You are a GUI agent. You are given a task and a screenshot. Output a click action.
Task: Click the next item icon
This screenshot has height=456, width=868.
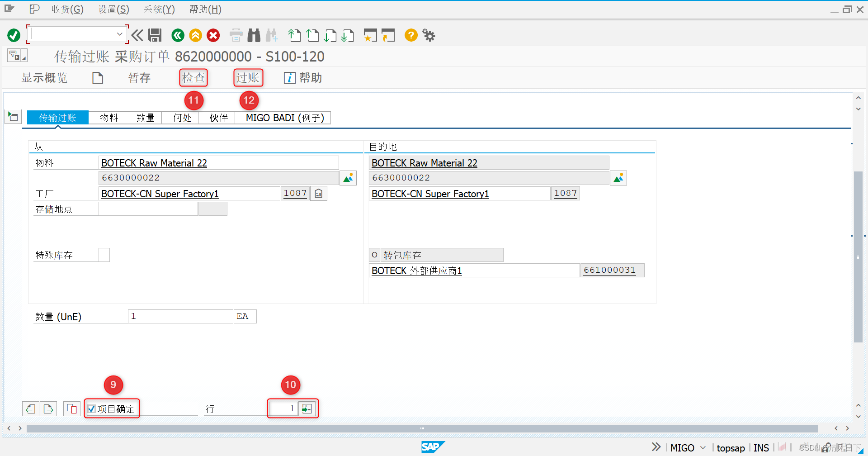(x=48, y=409)
